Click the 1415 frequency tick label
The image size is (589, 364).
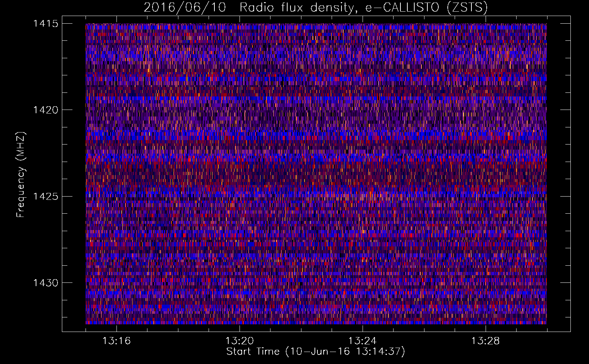click(x=46, y=24)
